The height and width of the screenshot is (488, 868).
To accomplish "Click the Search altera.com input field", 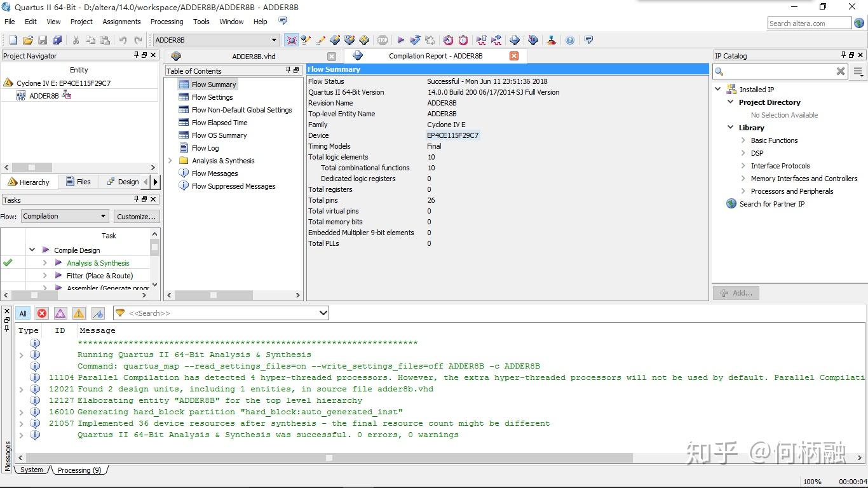I will (809, 24).
